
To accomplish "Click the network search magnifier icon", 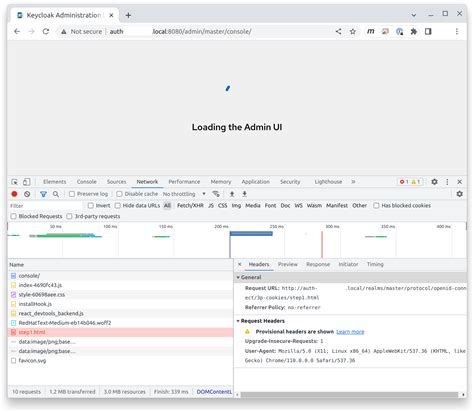I will (x=56, y=194).
